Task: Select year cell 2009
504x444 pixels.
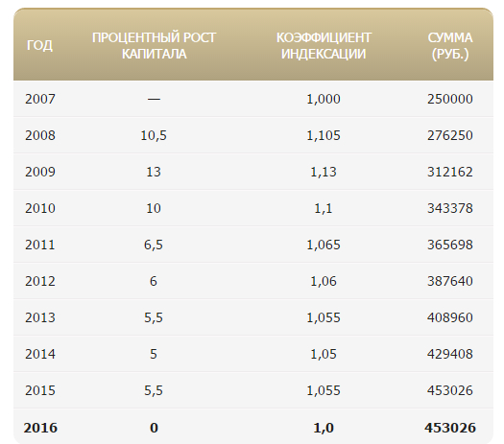Action: point(40,172)
